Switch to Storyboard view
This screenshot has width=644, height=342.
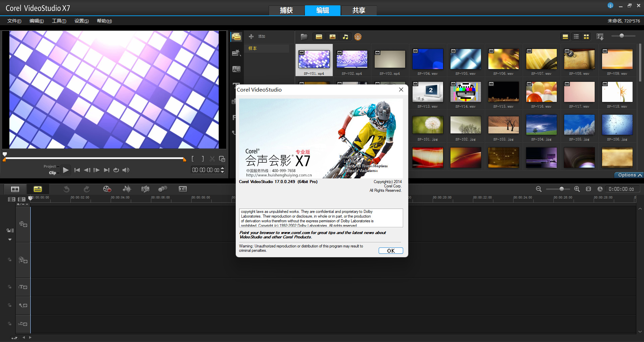pos(15,189)
